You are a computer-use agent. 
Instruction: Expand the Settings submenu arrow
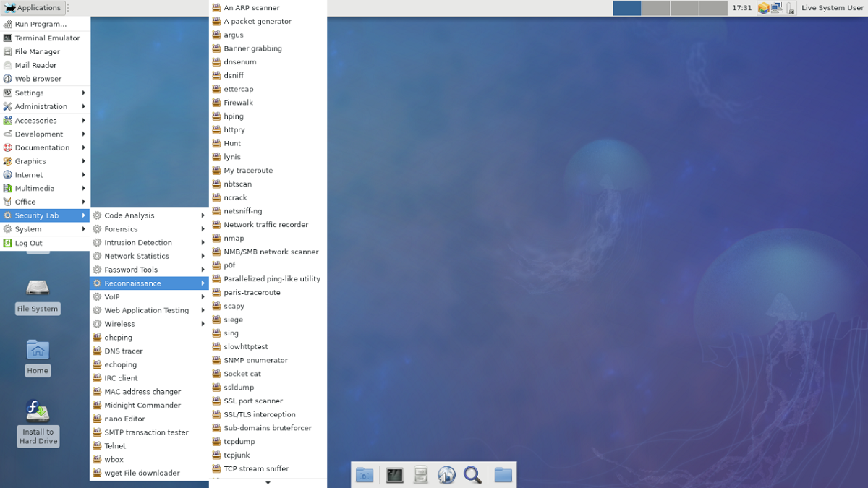(84, 93)
